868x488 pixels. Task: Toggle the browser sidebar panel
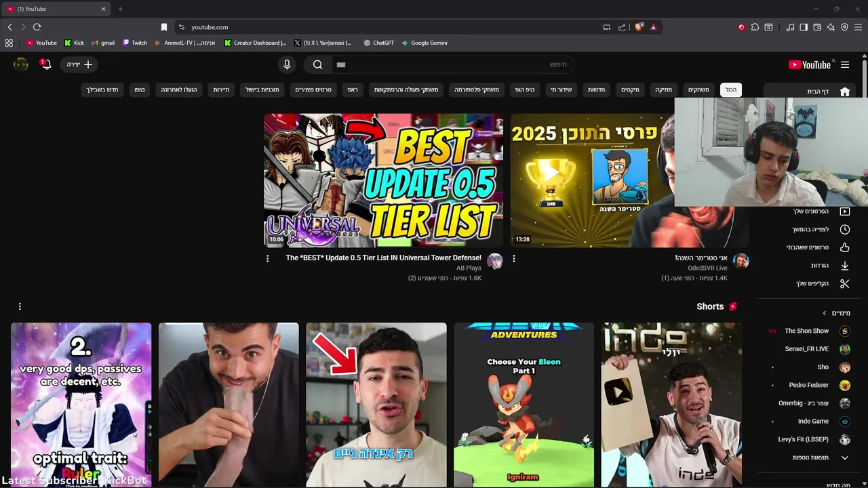[804, 27]
